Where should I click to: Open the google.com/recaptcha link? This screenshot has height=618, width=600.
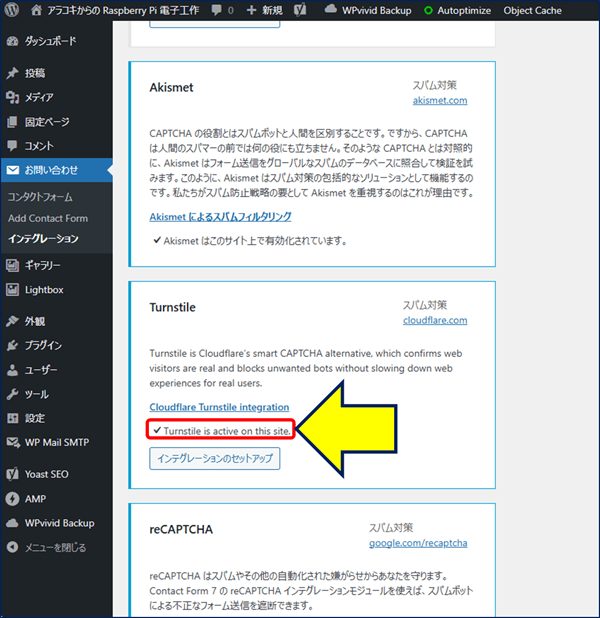[418, 543]
